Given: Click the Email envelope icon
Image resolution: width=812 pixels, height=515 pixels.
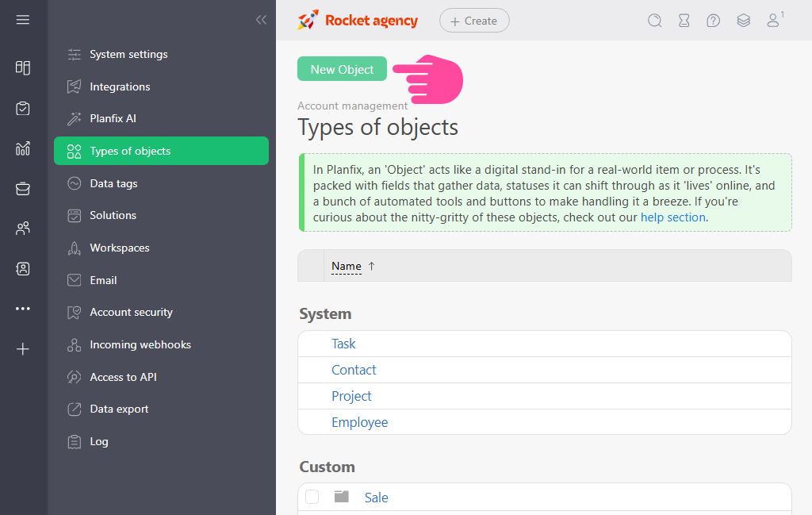Looking at the screenshot, I should coord(74,280).
